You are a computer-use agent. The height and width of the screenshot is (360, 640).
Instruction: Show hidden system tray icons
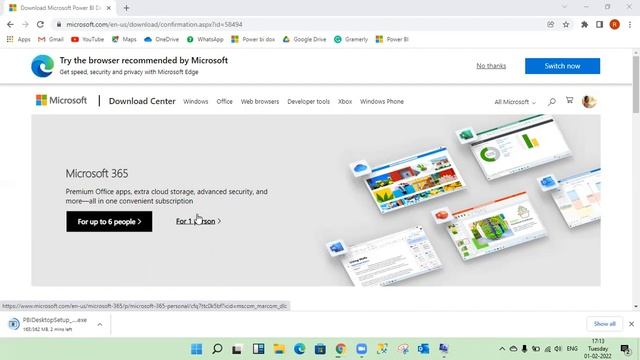pos(502,349)
